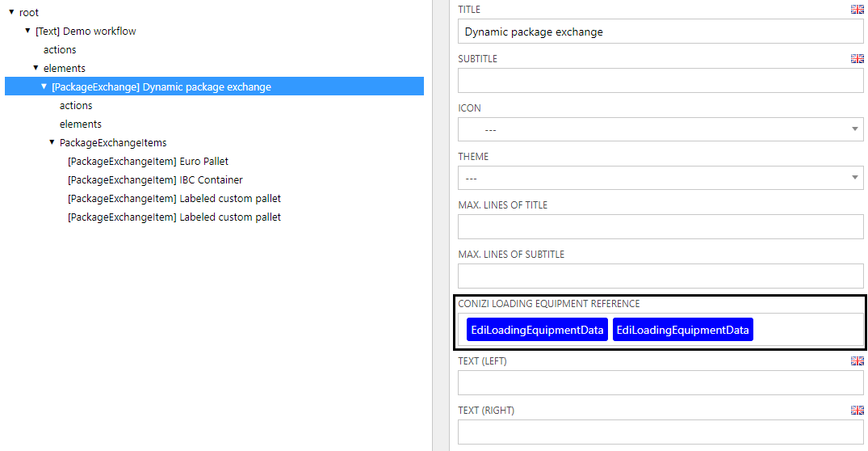Click the flag icon next to Text (Right)
Screen dimensions: 868x451
(x=857, y=411)
